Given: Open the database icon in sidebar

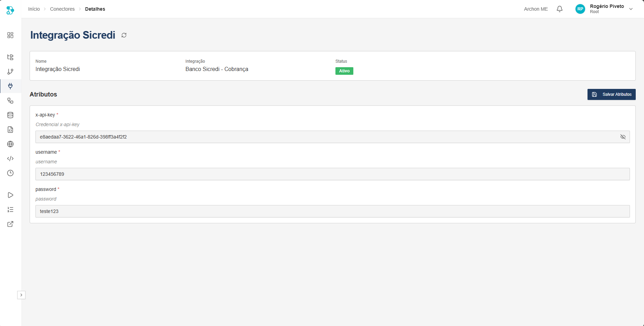Looking at the screenshot, I should coord(10,115).
